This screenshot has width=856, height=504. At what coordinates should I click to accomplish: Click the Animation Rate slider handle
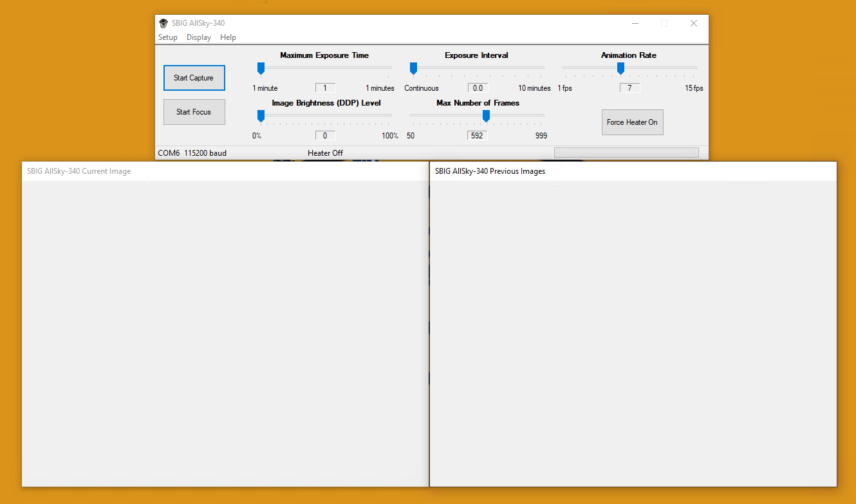pos(620,68)
